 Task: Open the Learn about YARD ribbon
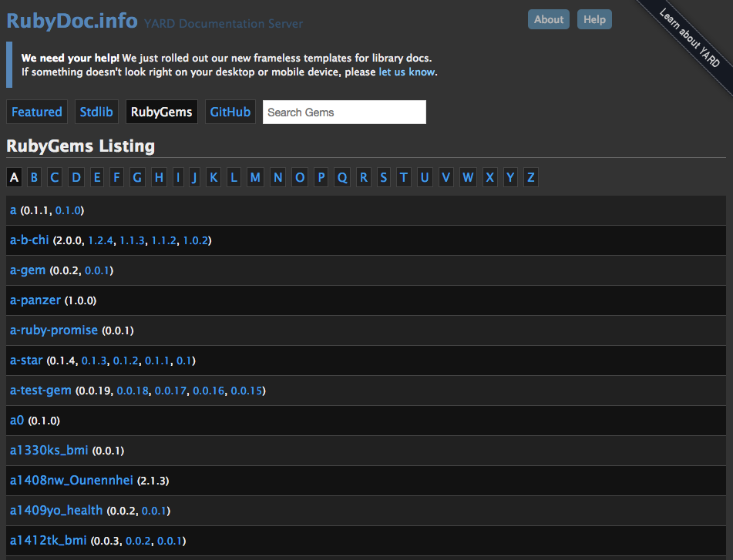click(x=689, y=38)
